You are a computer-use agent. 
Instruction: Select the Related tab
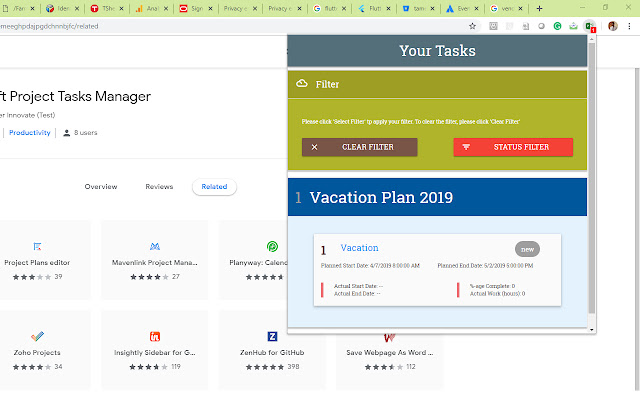pos(214,187)
